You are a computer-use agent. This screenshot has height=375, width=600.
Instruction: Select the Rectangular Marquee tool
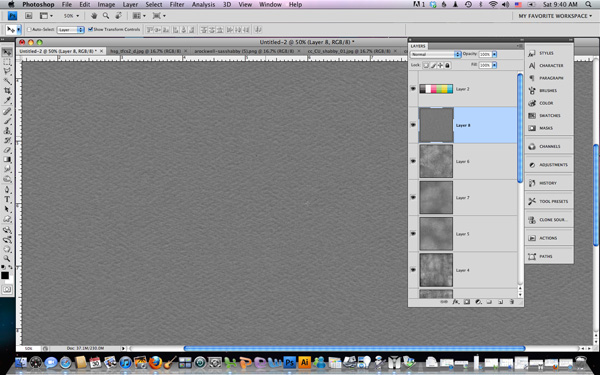[x=7, y=62]
